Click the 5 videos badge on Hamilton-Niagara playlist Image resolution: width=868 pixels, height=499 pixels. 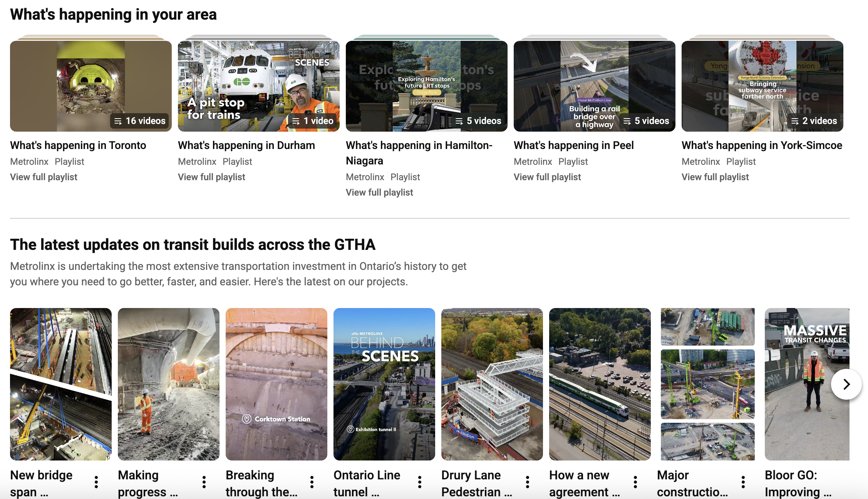click(x=478, y=121)
